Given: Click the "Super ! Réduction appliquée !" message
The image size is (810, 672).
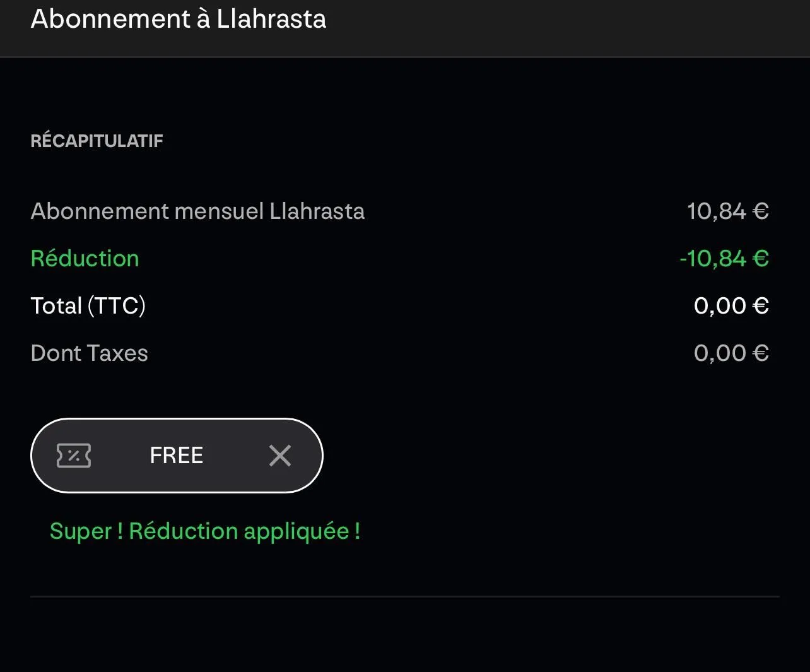Looking at the screenshot, I should pos(205,531).
